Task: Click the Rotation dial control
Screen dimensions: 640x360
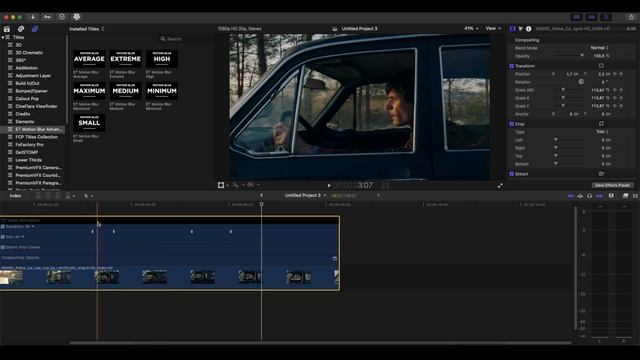Action: [x=581, y=82]
